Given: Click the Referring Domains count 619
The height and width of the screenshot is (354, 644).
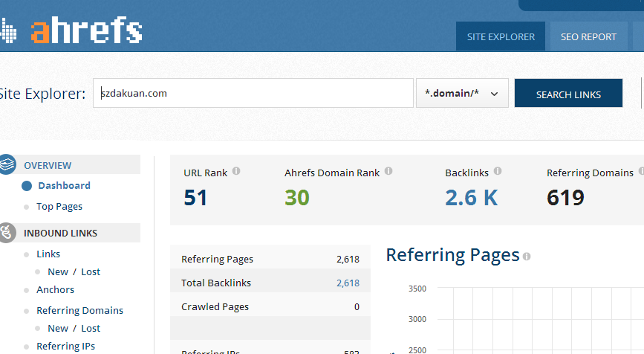Looking at the screenshot, I should [565, 198].
